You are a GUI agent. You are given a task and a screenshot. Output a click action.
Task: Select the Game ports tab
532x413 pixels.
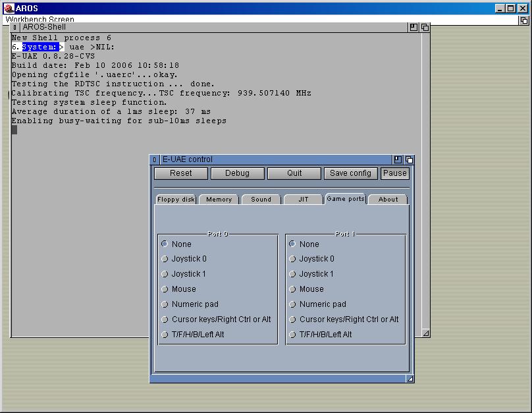[x=346, y=199]
